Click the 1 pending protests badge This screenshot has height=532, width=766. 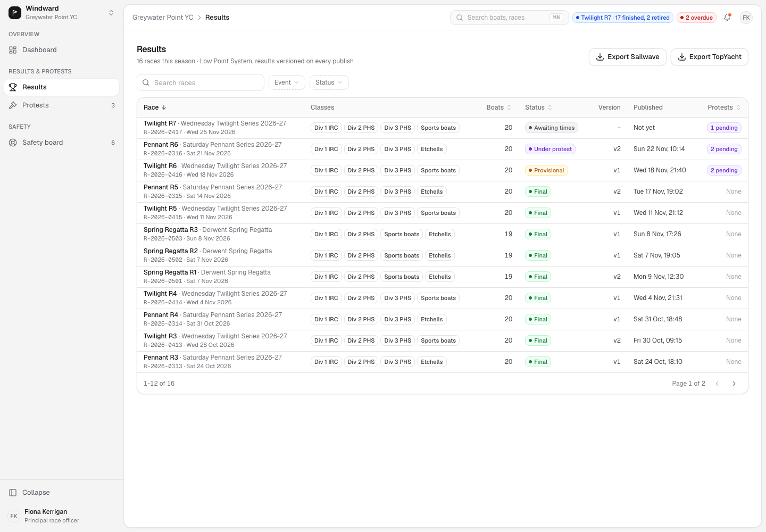pos(724,128)
